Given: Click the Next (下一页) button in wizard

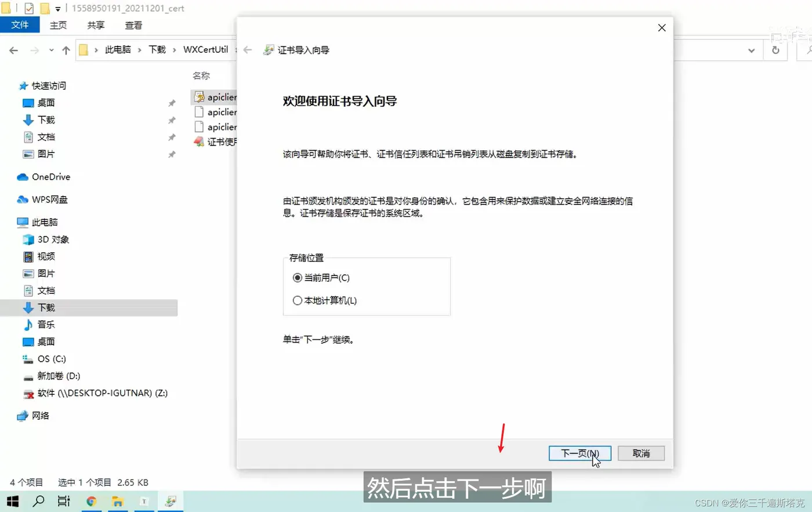Looking at the screenshot, I should pos(579,453).
